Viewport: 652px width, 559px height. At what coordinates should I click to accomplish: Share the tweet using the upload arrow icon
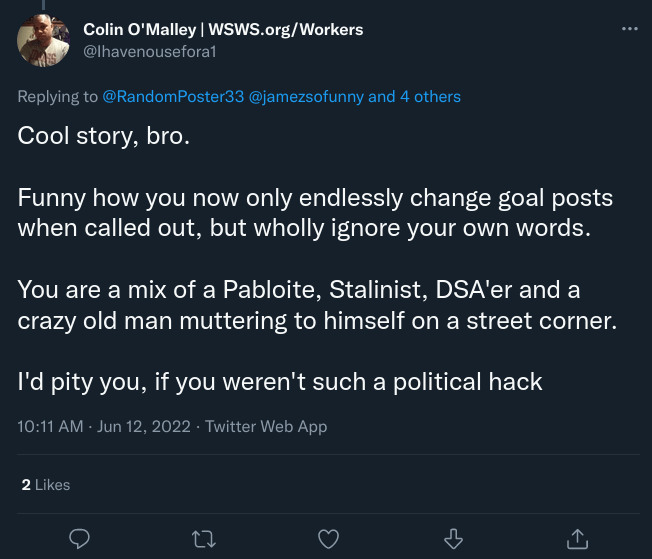576,539
